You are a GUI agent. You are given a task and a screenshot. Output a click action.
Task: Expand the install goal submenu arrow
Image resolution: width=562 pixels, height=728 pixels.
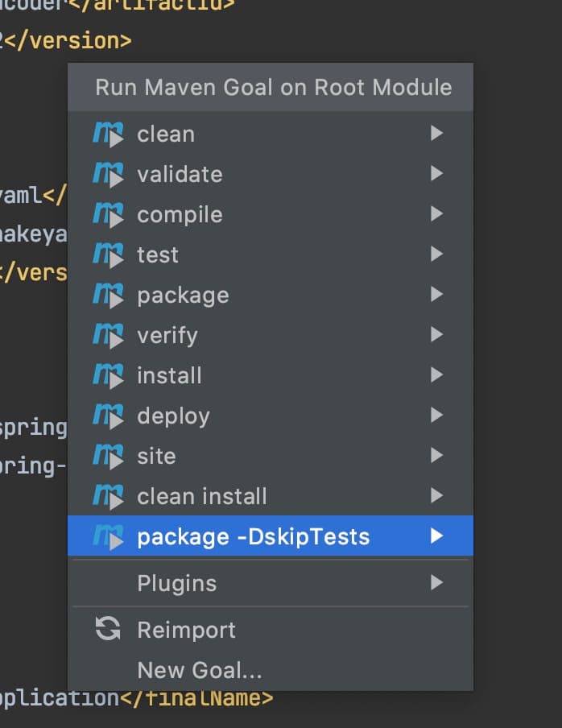(436, 374)
